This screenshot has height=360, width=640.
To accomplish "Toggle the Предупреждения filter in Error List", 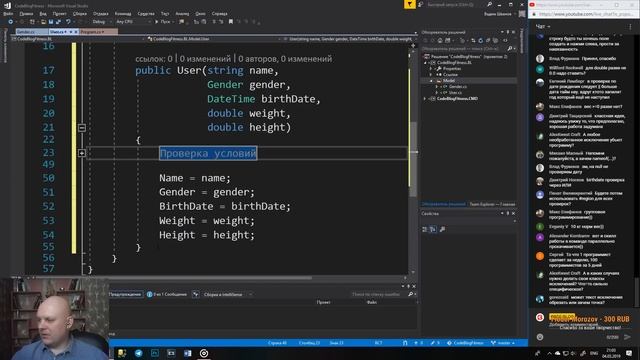I will (x=125, y=294).
